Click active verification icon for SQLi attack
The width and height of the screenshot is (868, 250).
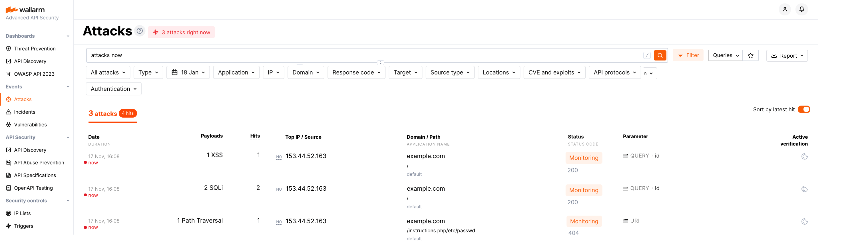click(x=804, y=189)
